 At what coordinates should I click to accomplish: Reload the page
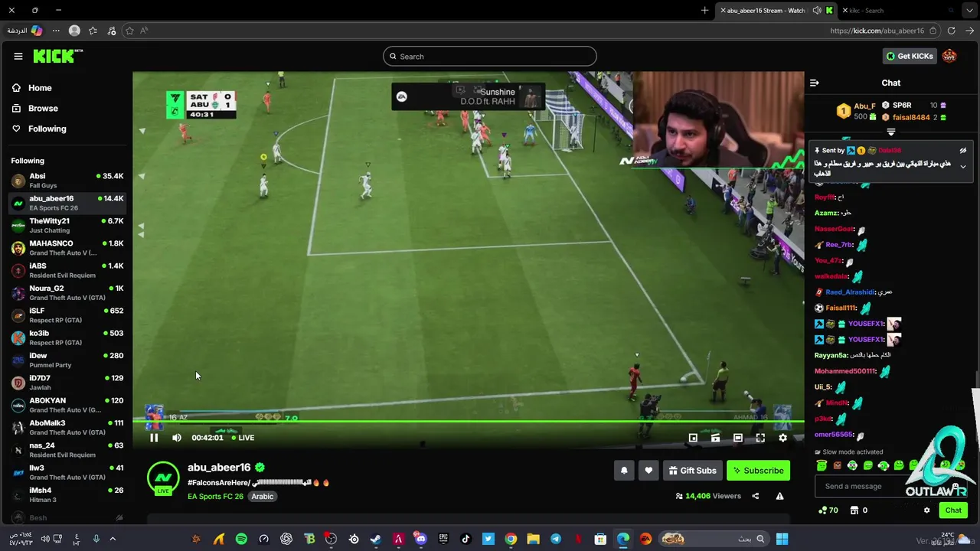coord(951,31)
